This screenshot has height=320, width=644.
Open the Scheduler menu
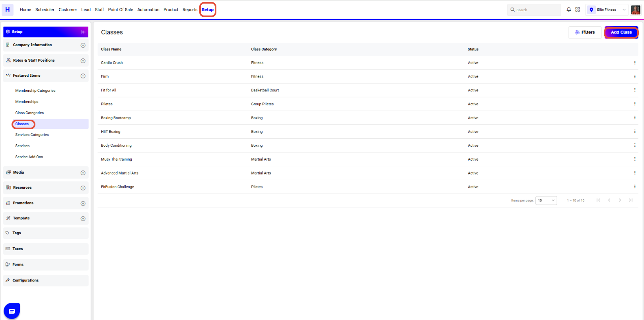(45, 10)
